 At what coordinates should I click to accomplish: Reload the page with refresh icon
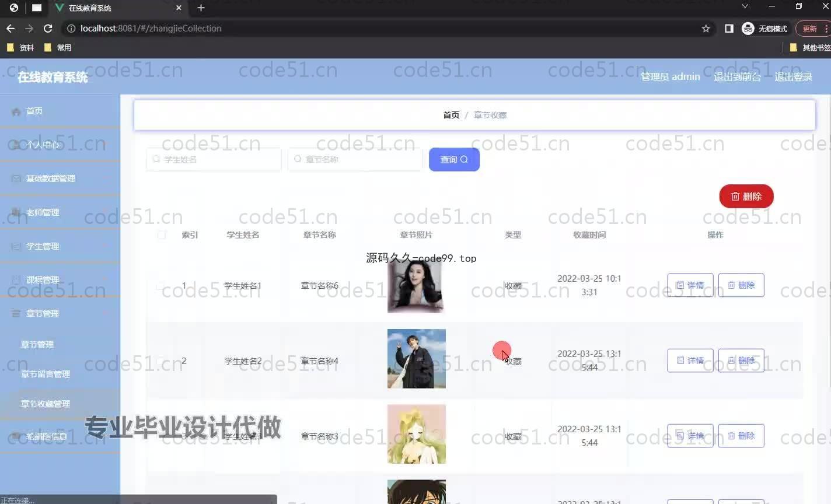pyautogui.click(x=48, y=28)
